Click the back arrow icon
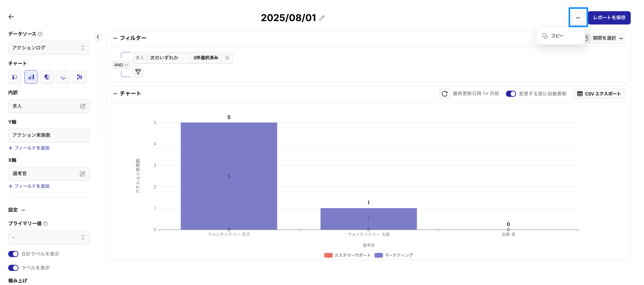644x285 pixels. click(11, 17)
